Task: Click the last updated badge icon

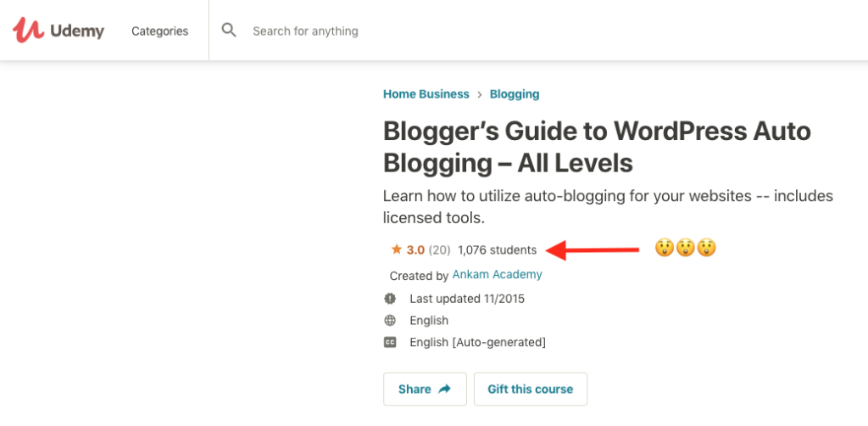Action: [390, 299]
